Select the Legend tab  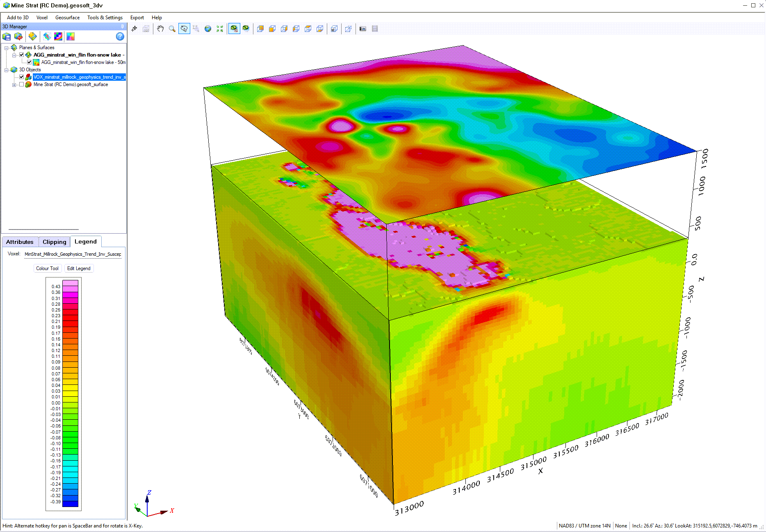[86, 241]
